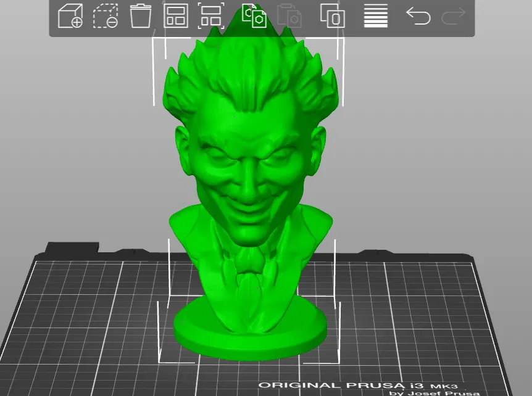The height and width of the screenshot is (396, 532).
Task: Click the Arrange selection icon
Action: 211,15
